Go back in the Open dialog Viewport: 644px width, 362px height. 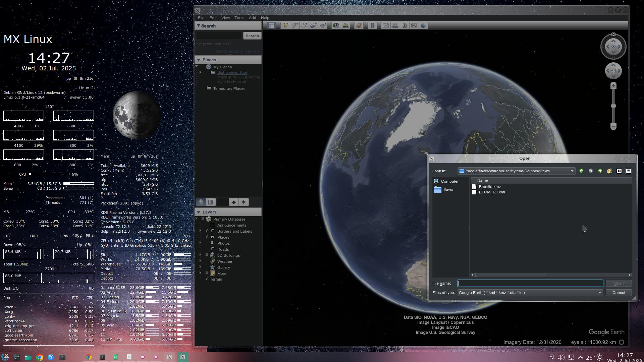point(581,171)
